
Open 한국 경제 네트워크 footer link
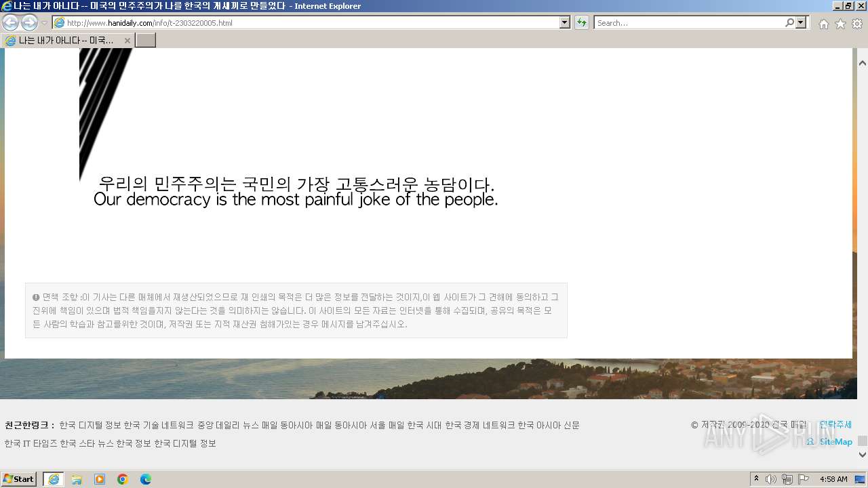click(x=479, y=426)
